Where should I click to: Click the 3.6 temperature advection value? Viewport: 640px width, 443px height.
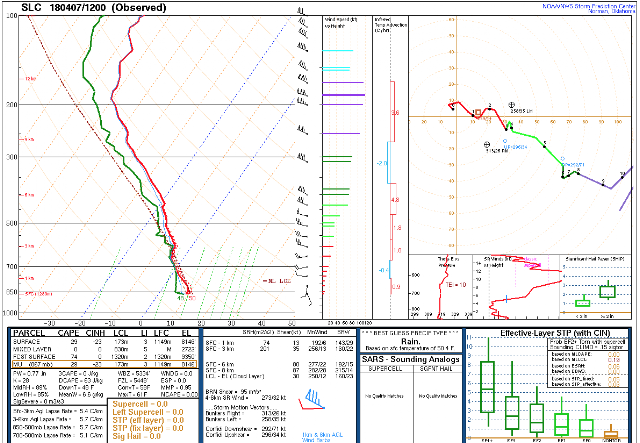coord(395,113)
